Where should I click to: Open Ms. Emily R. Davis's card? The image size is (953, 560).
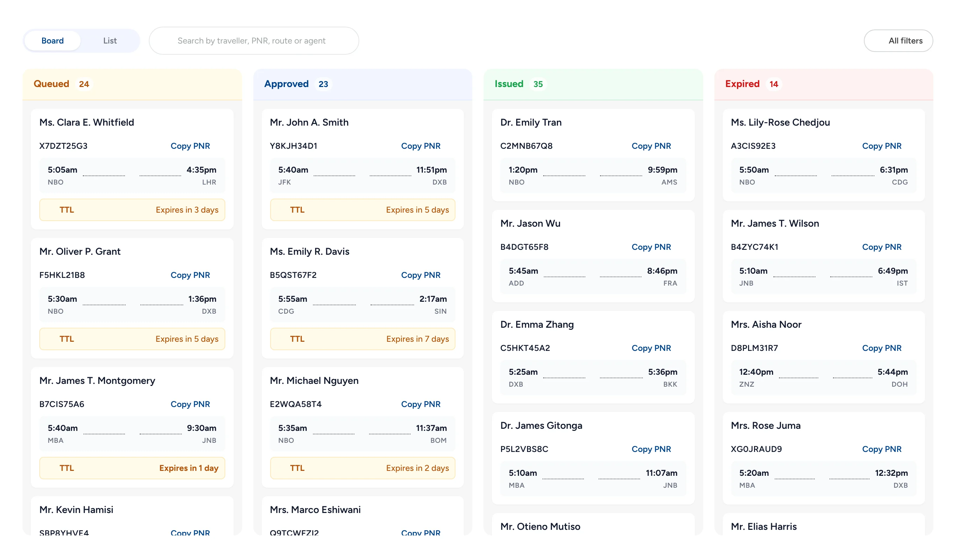pos(363,298)
